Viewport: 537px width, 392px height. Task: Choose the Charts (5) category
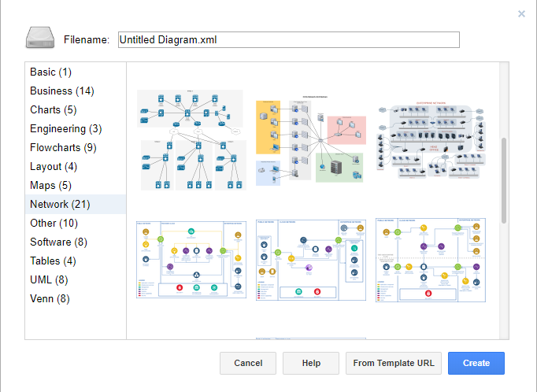click(54, 110)
